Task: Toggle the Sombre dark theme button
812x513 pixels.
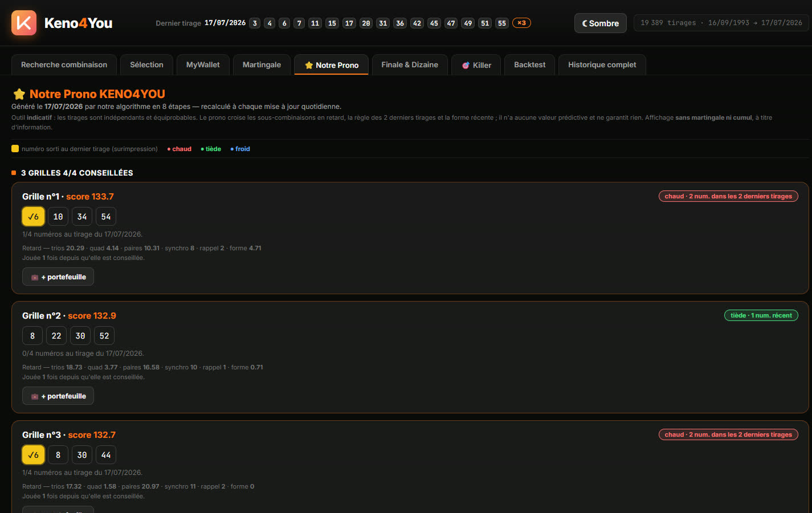Action: coord(601,23)
